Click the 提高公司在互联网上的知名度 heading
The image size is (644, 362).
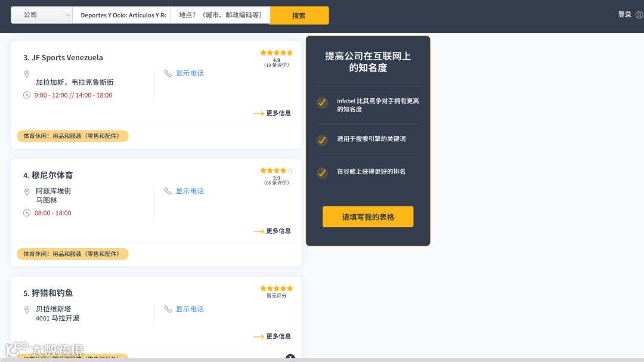(368, 62)
